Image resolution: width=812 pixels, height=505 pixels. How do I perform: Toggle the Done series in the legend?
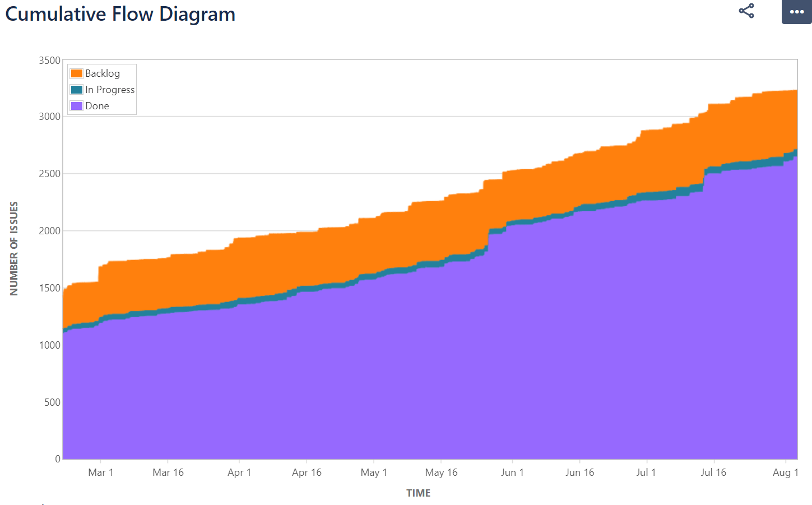(98, 105)
